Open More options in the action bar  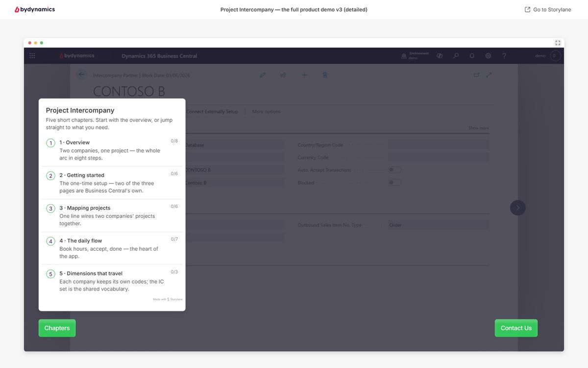(x=266, y=111)
